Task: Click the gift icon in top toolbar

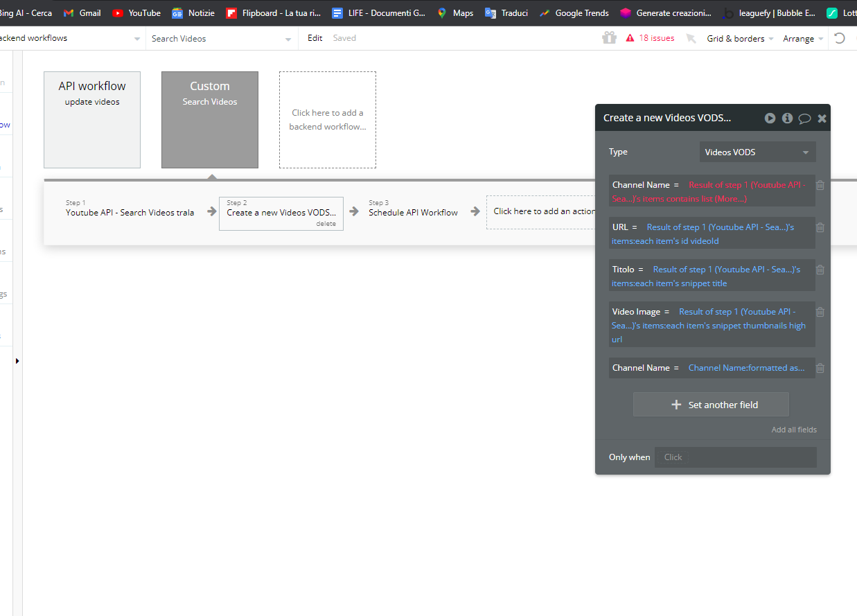Action: pos(609,38)
